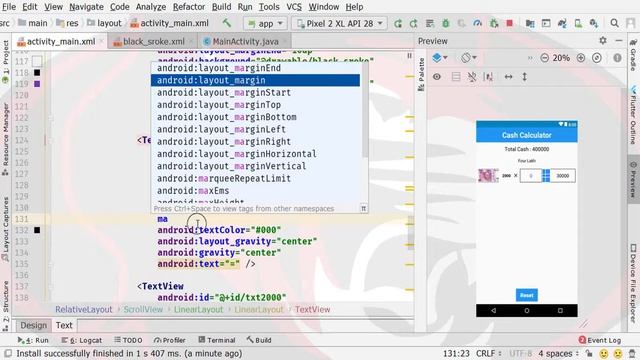This screenshot has height=360, width=640.
Task: Click ScrollView in the breadcrumb
Action: point(143,309)
